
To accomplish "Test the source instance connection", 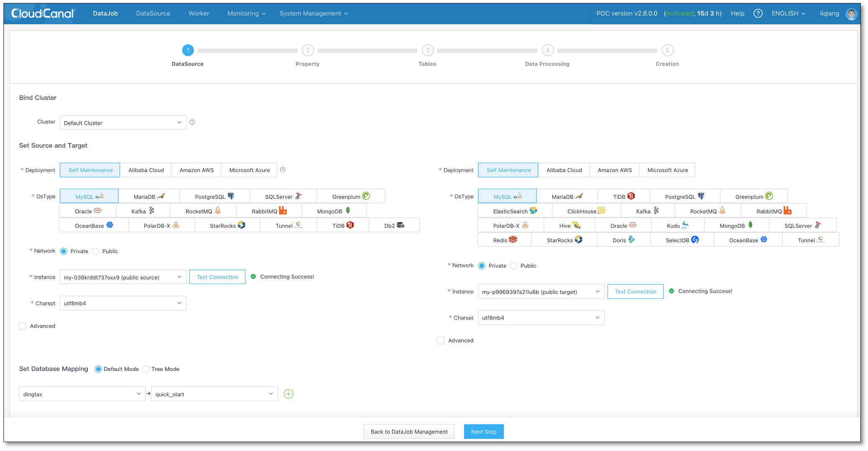I will (x=217, y=277).
